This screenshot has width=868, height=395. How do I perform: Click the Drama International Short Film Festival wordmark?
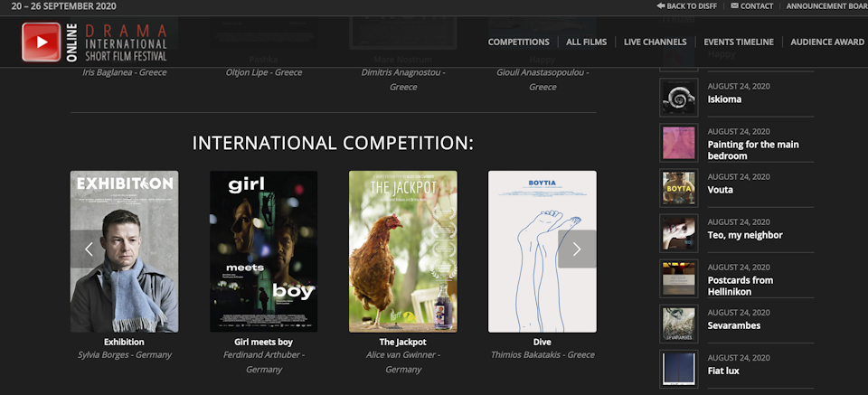click(126, 42)
